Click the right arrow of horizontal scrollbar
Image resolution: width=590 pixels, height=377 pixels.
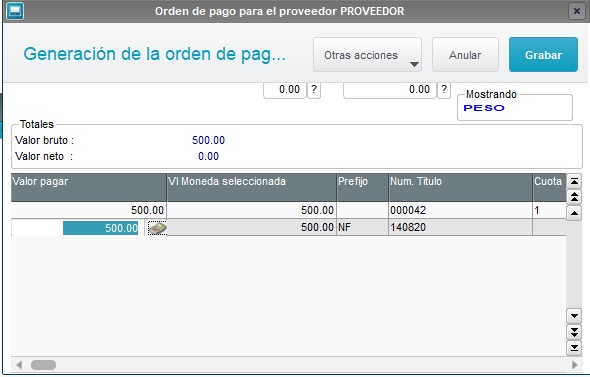(574, 365)
